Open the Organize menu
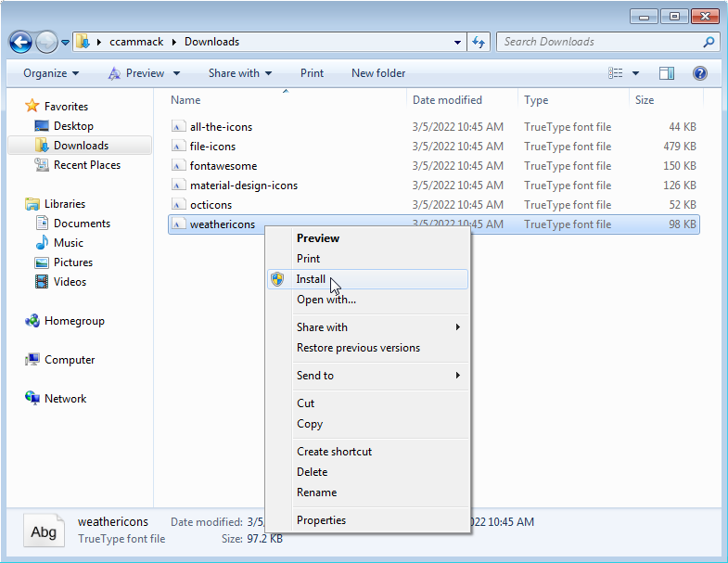 (x=51, y=73)
